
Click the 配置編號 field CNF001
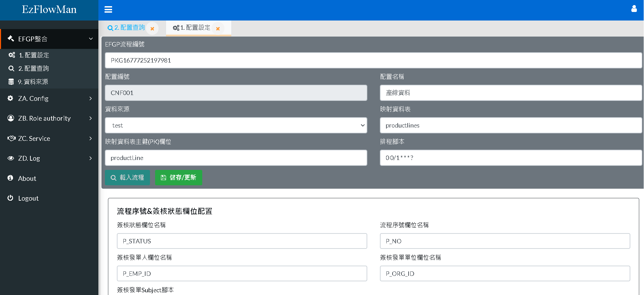[x=236, y=93]
